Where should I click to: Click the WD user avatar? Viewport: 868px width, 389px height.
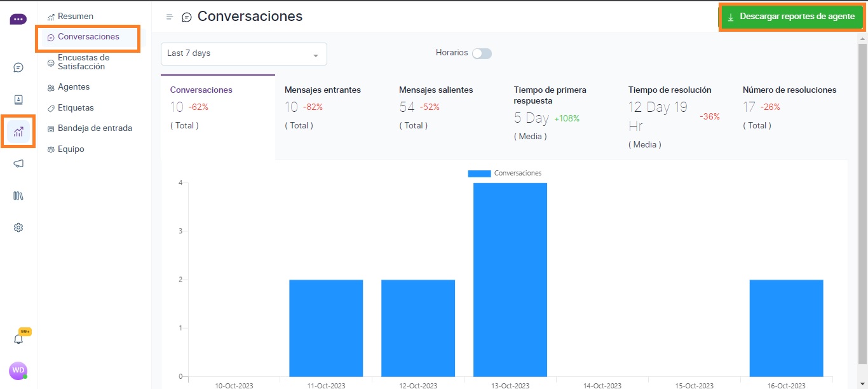pos(18,371)
